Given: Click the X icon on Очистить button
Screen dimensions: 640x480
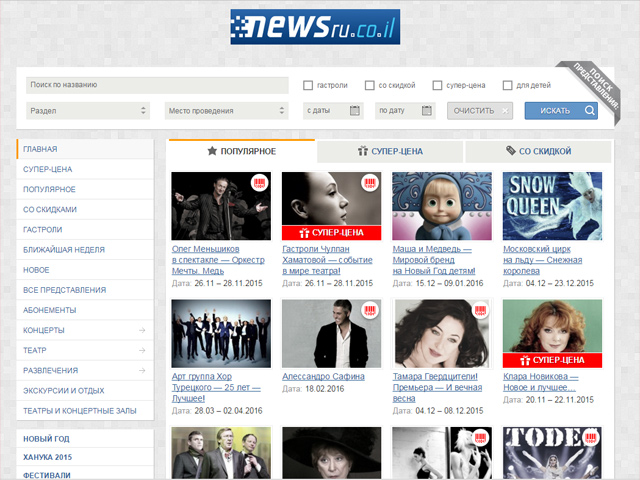Looking at the screenshot, I should coord(505,111).
